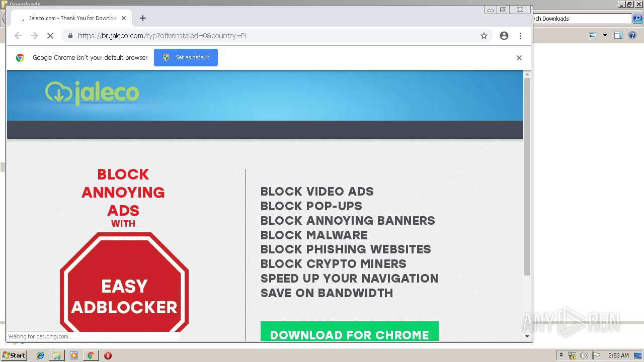Dismiss the default browser infobar

click(519, 58)
